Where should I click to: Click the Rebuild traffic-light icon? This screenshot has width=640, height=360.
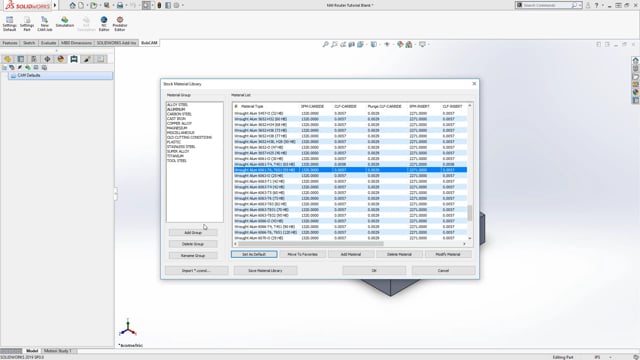pyautogui.click(x=159, y=5)
